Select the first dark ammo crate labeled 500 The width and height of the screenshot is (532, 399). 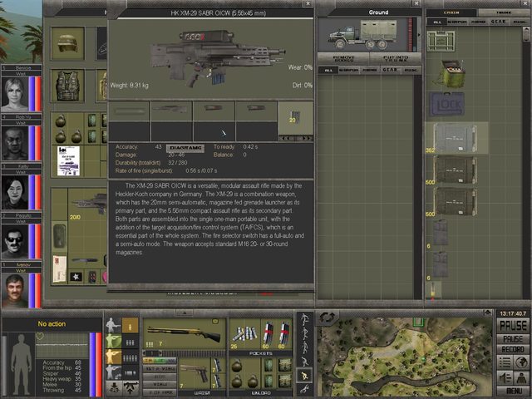[x=455, y=170]
